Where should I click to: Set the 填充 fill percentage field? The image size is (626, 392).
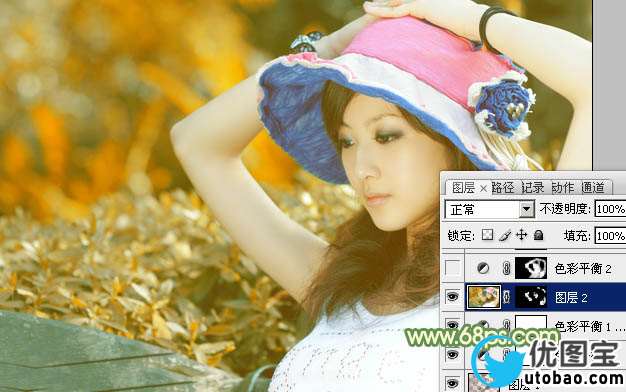[610, 236]
